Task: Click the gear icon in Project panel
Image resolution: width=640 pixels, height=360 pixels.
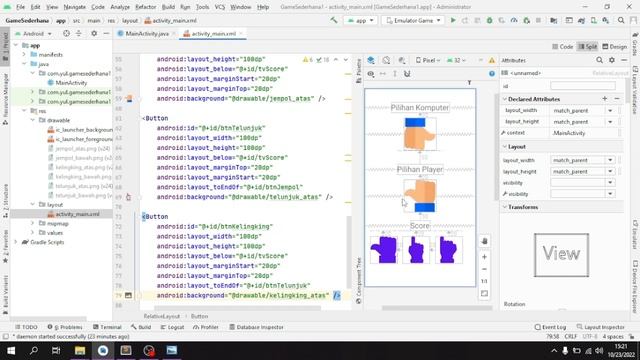Action: pos(94,33)
